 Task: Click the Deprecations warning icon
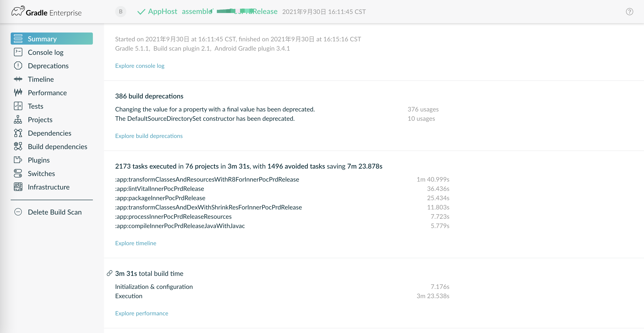tap(18, 66)
